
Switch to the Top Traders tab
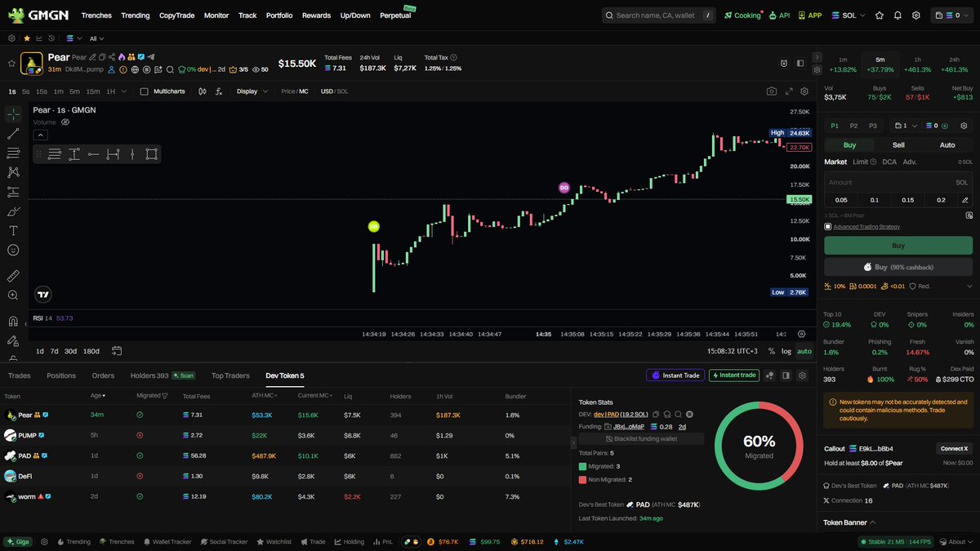pos(230,375)
